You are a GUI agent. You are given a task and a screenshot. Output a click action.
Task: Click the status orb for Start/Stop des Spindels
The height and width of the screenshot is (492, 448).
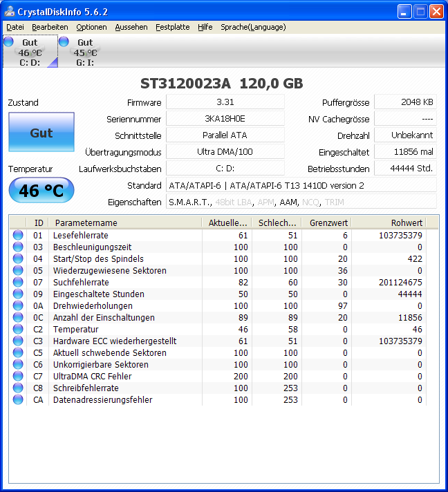[18, 258]
